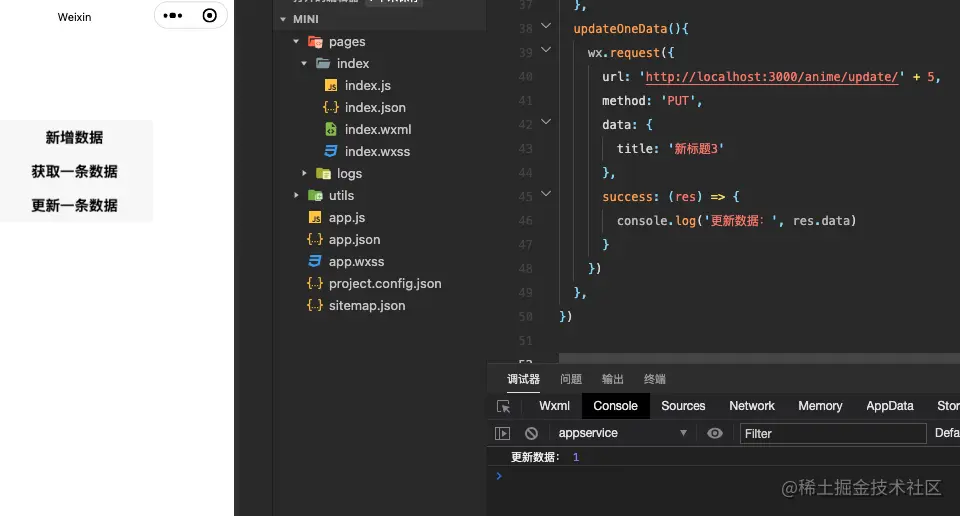Open the AppData devtools tab
The image size is (960, 516).
890,406
